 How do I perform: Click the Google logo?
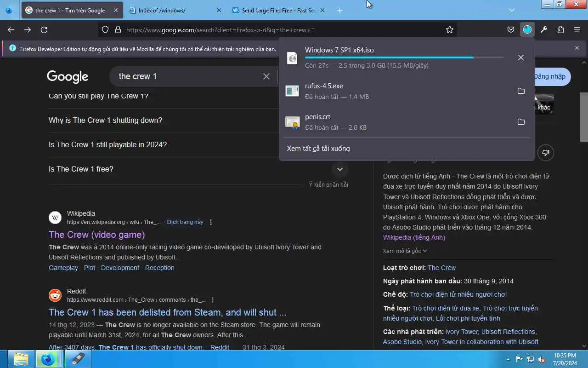68,77
